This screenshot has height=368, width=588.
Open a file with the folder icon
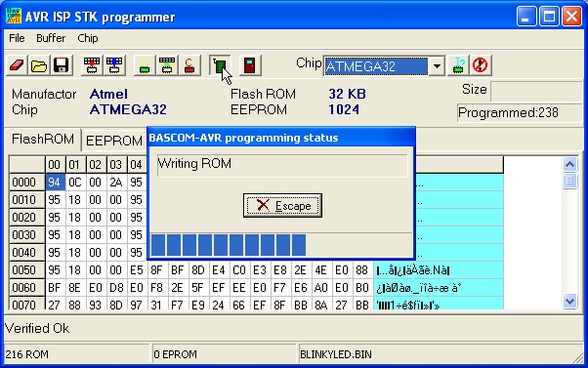coord(39,65)
